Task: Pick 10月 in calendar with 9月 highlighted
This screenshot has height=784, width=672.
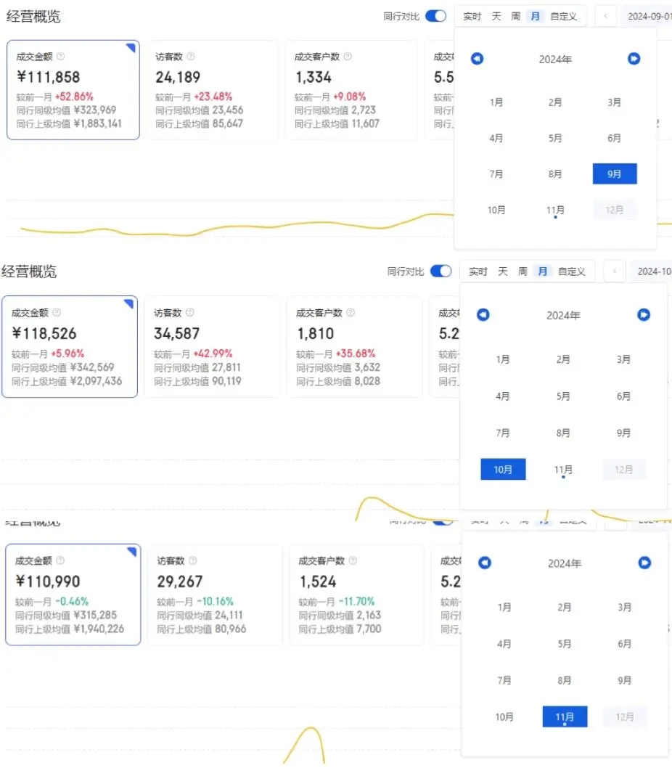Action: click(496, 210)
